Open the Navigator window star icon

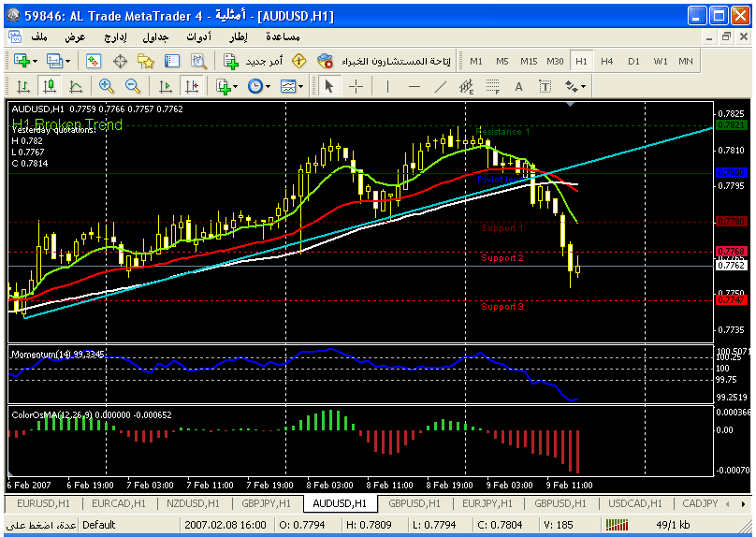tap(146, 61)
